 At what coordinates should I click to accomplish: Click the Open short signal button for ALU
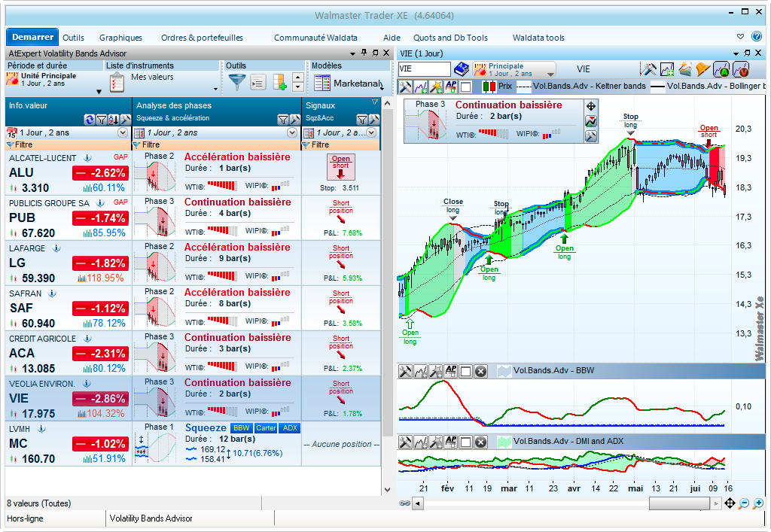tap(341, 166)
